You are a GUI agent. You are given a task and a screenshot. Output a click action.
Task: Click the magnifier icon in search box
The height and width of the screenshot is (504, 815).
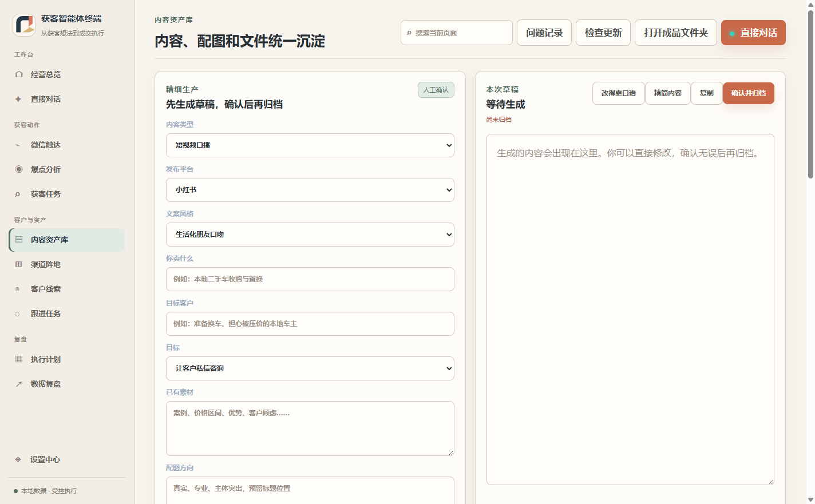(x=409, y=33)
